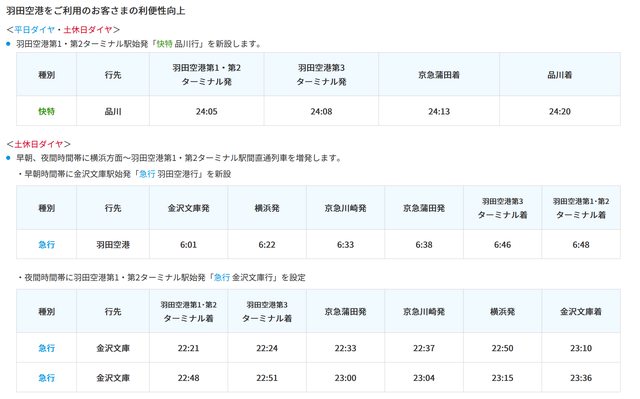The image size is (640, 399).
Task: Click the 6:48 terminal arrival time cell
Action: pos(581,245)
